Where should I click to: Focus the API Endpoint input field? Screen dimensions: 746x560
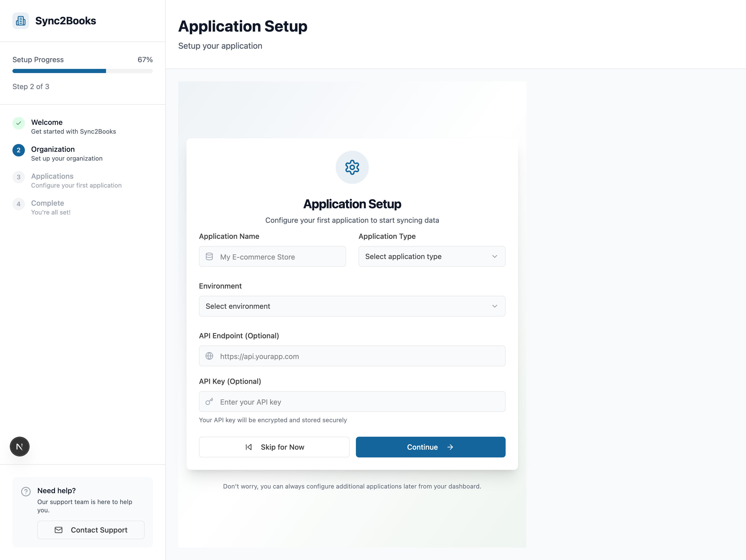pos(352,356)
